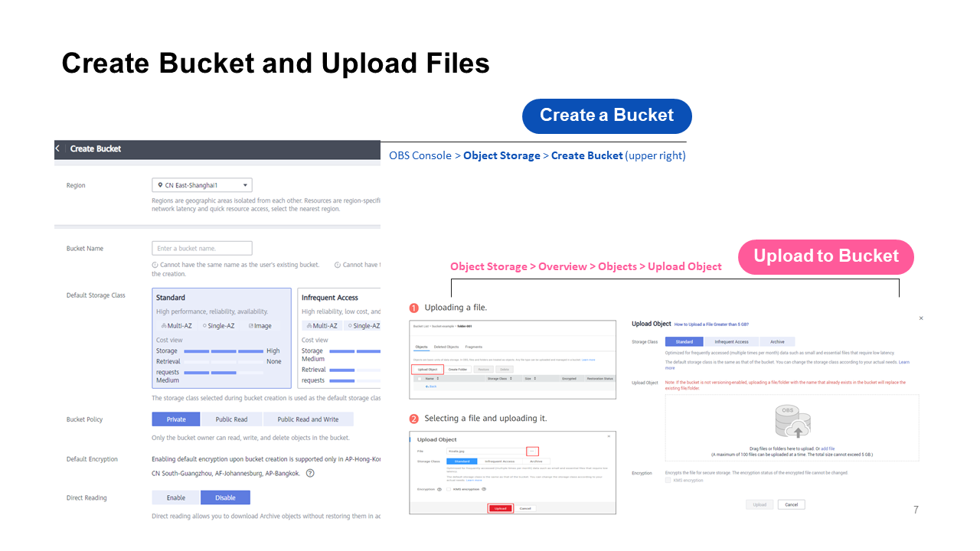Image resolution: width=980 pixels, height=551 pixels.
Task: Open the Region dropdown CN East-Shanghai1
Action: (202, 185)
